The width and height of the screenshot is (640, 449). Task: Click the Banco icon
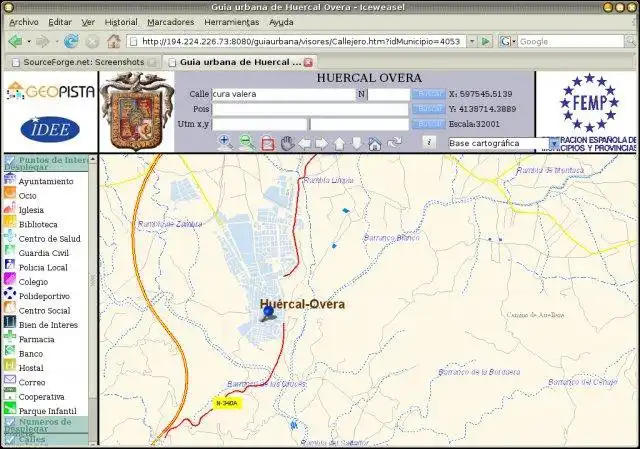point(9,351)
